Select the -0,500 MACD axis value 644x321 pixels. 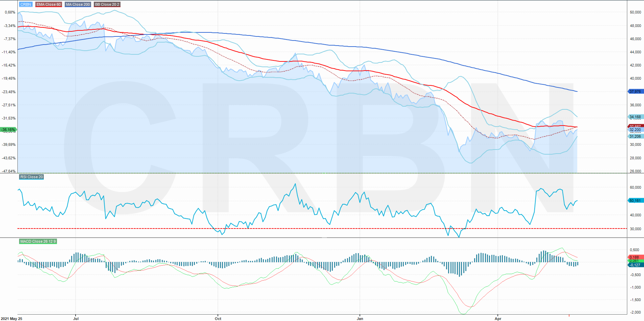coord(635,275)
